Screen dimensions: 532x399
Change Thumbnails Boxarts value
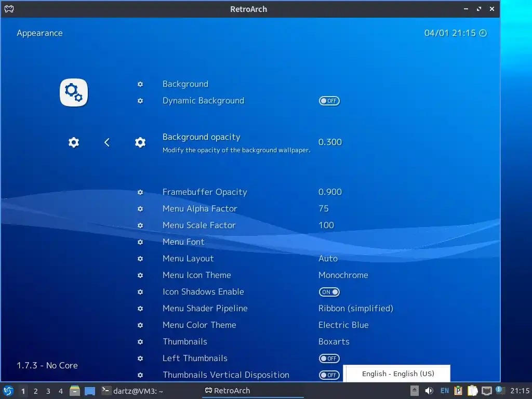coord(334,342)
